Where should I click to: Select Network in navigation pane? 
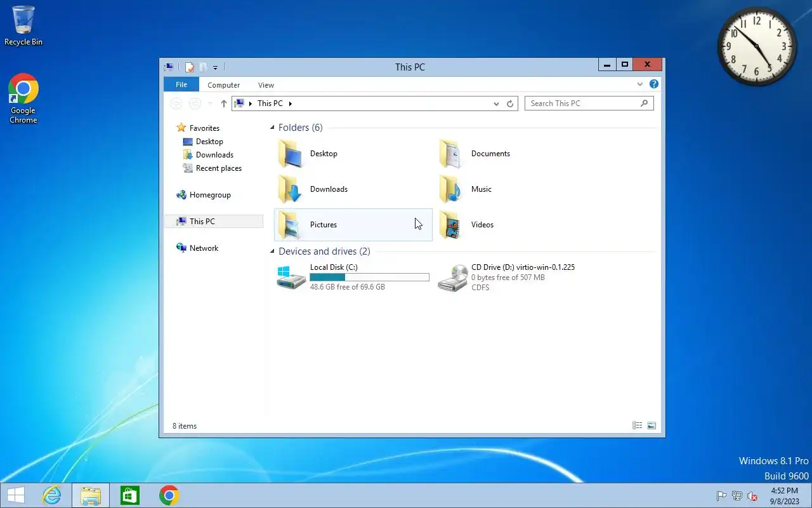click(x=204, y=248)
